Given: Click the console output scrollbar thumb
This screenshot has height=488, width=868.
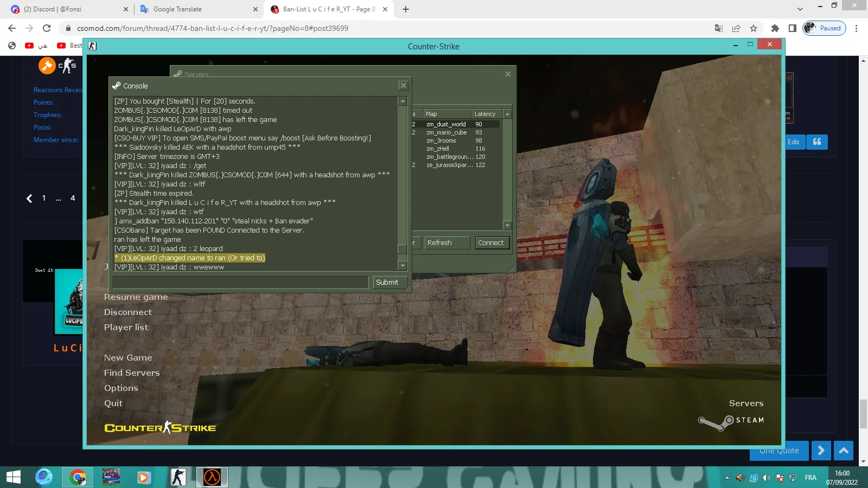Looking at the screenshot, I should pyautogui.click(x=403, y=249).
